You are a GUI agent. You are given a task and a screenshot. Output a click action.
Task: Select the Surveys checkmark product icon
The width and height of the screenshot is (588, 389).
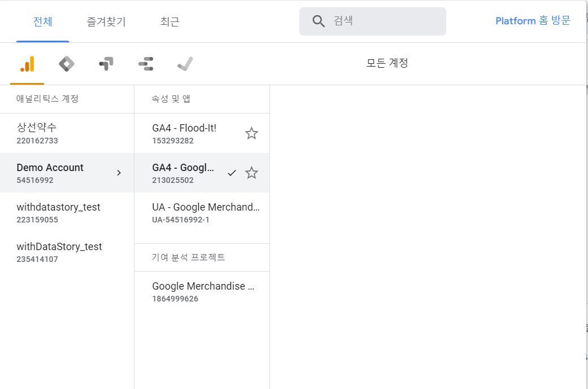[x=185, y=64]
